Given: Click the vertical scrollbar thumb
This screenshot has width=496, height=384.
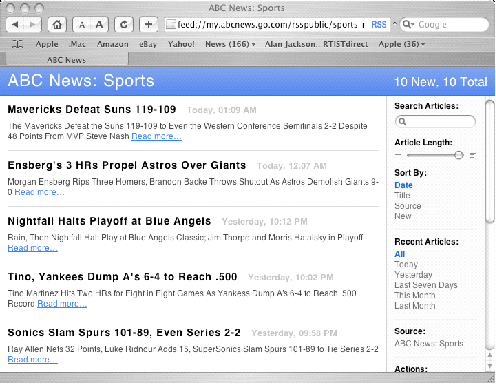Looking at the screenshot, I should [x=490, y=162].
